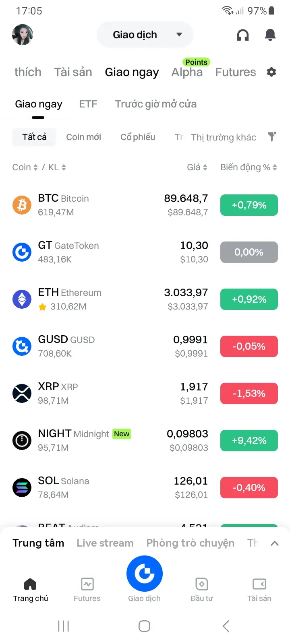Image resolution: width=290 pixels, height=644 pixels.
Task: Open the market filter funnel icon
Action: (x=272, y=137)
